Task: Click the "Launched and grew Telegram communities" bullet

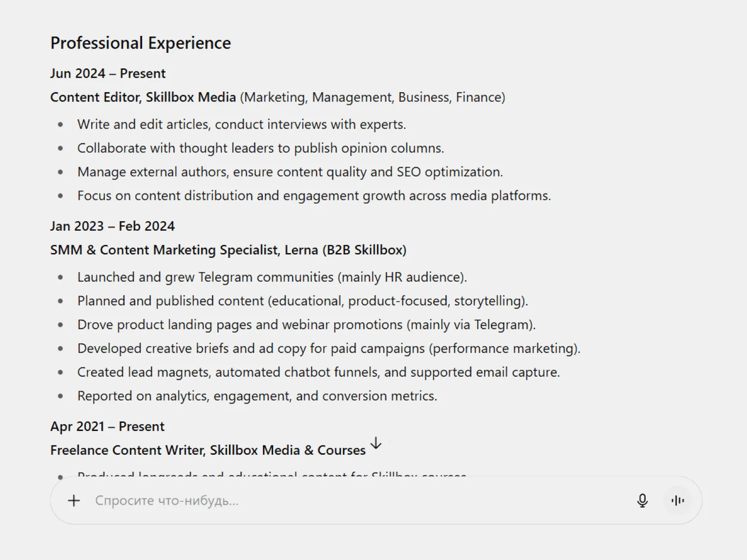Action: [x=272, y=277]
